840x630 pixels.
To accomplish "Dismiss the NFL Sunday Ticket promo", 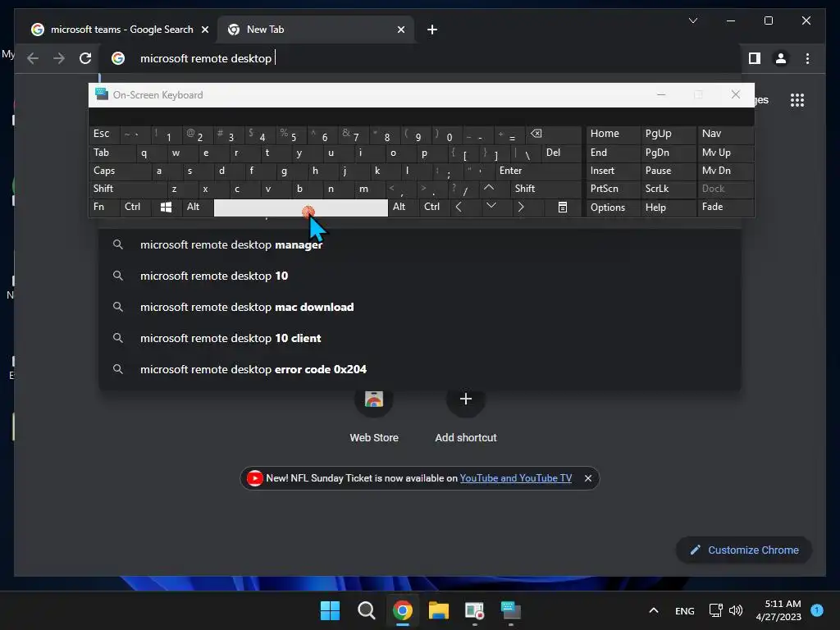I will (x=587, y=478).
